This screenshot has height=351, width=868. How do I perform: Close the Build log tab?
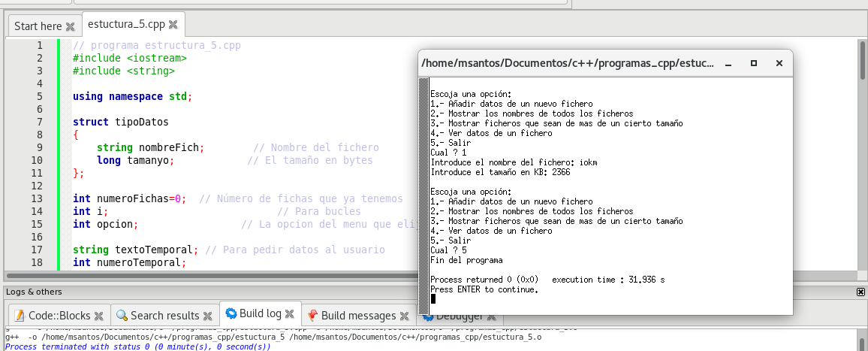(x=291, y=313)
